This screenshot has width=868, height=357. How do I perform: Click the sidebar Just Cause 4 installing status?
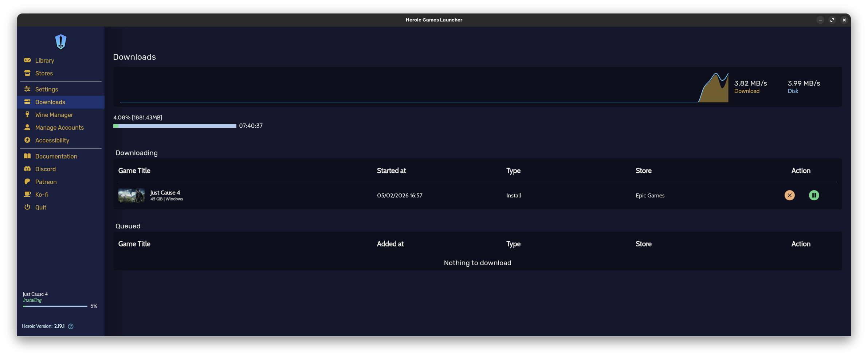[x=32, y=300]
